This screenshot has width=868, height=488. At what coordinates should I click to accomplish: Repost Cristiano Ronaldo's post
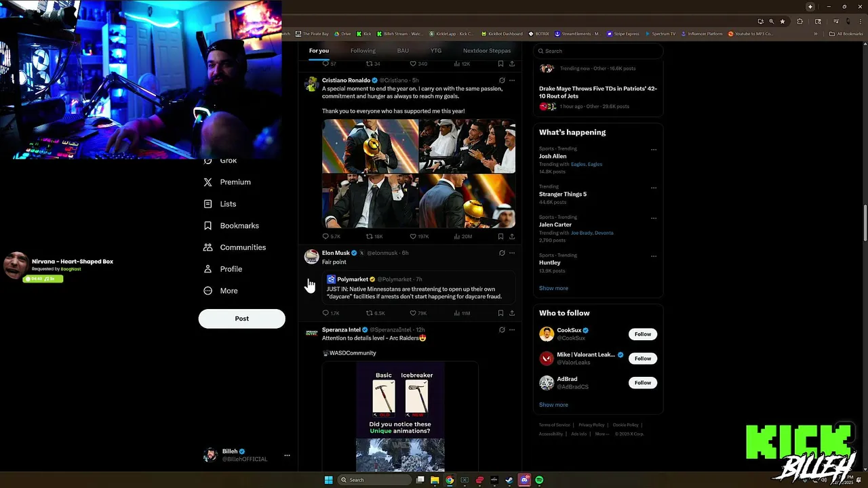(374, 237)
